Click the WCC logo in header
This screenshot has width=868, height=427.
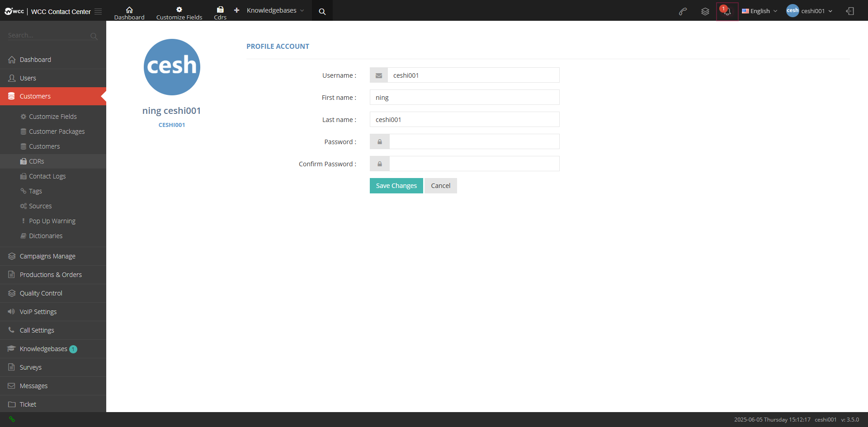pos(14,11)
